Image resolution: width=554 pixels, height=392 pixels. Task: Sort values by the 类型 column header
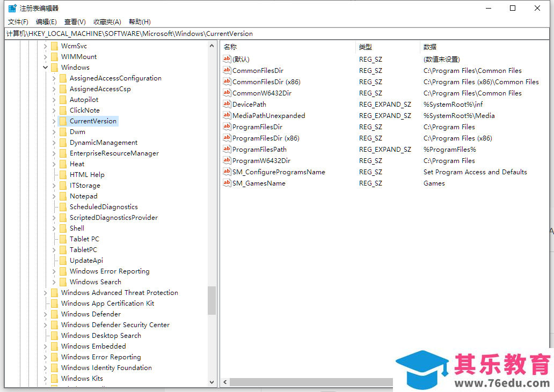click(388, 47)
